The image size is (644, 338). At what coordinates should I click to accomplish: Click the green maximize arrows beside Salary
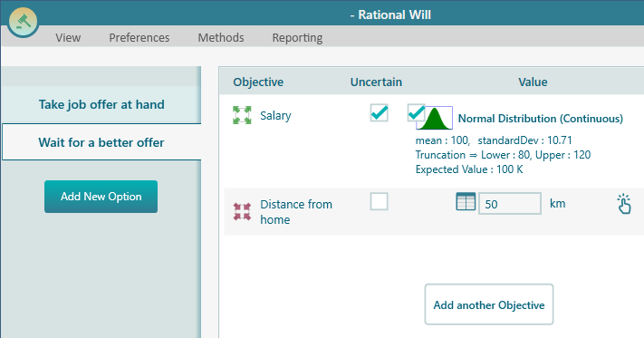tap(242, 115)
